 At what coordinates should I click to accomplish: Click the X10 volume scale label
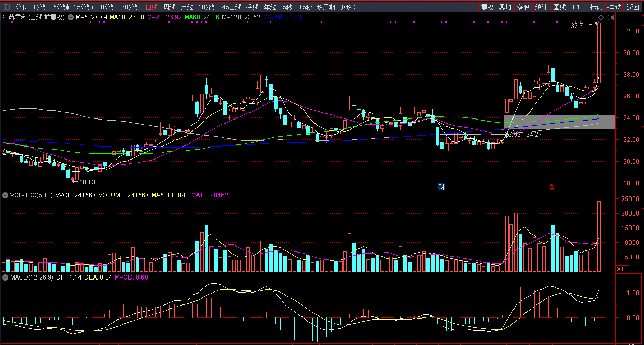point(622,269)
